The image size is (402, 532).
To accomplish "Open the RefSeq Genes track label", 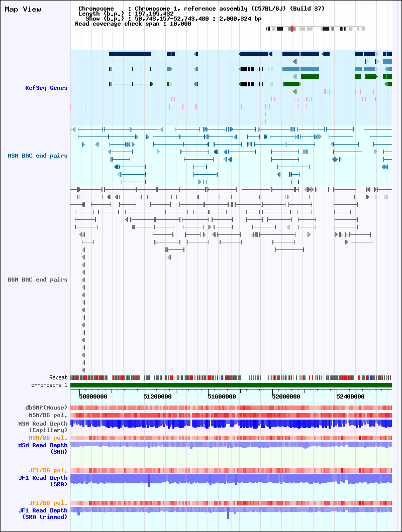I will click(46, 88).
